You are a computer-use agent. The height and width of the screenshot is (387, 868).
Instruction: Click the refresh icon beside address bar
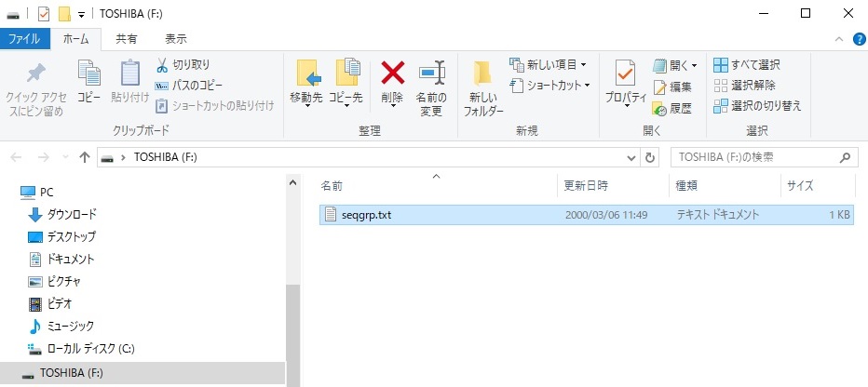650,158
